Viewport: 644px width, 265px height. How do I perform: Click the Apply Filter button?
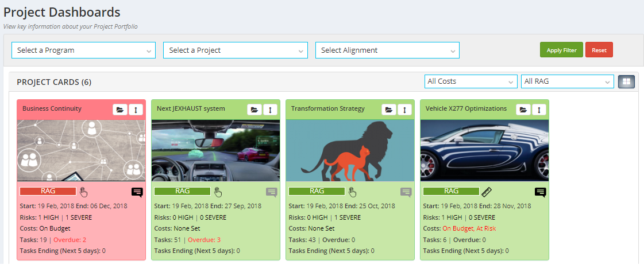pos(561,50)
